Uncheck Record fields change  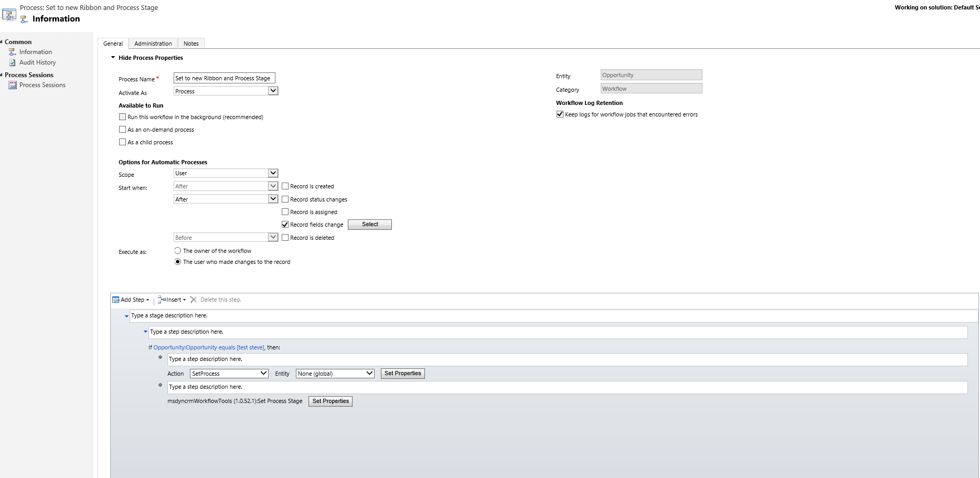pyautogui.click(x=285, y=224)
